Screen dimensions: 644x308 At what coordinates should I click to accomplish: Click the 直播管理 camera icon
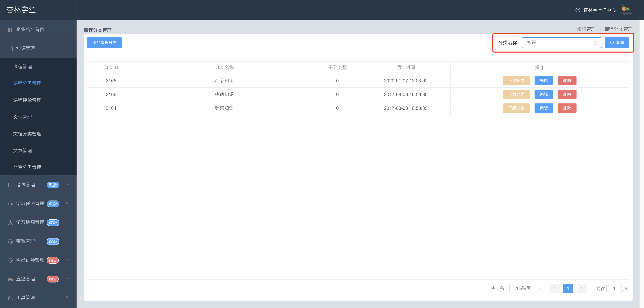tap(10, 279)
